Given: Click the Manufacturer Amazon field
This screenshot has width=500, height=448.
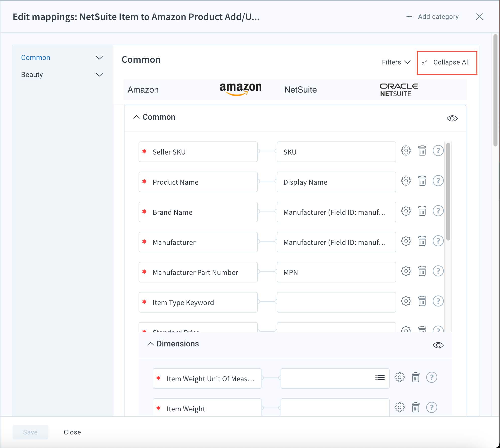Looking at the screenshot, I should coord(198,242).
